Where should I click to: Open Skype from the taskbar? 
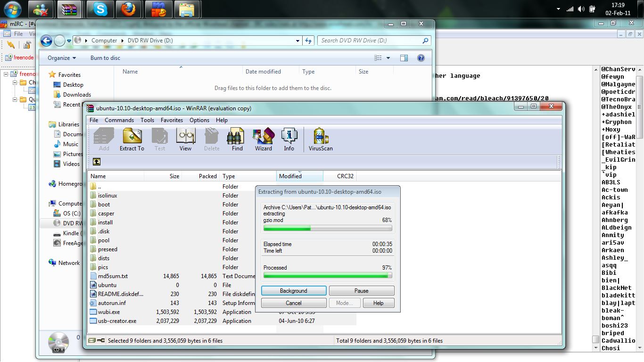[x=99, y=9]
